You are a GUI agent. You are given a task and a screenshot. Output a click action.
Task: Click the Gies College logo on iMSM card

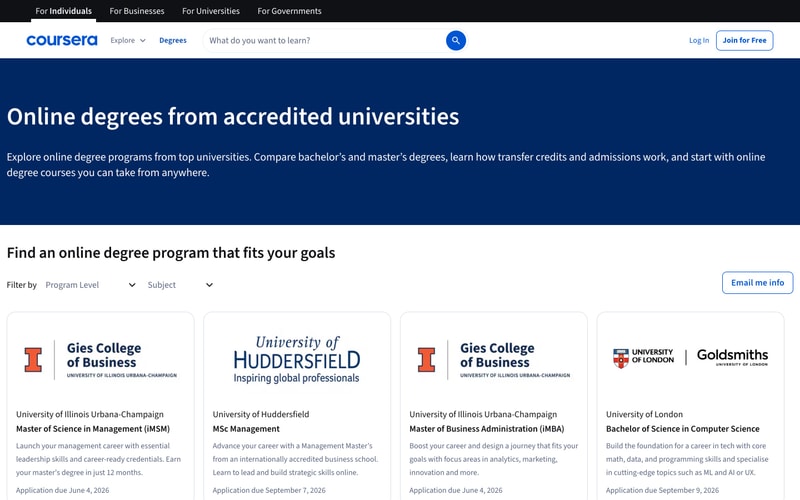pyautogui.click(x=101, y=360)
